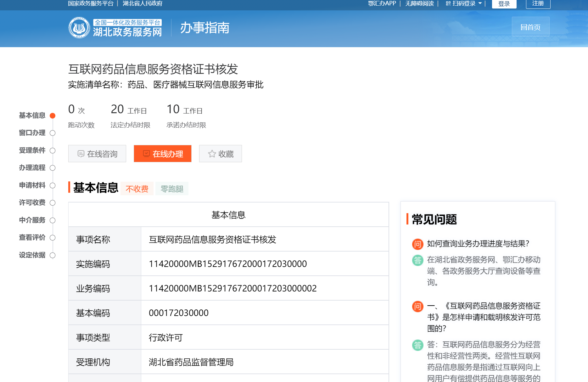Click the 问 icon for 互联网药品信息服务资格证书 question

(x=417, y=306)
